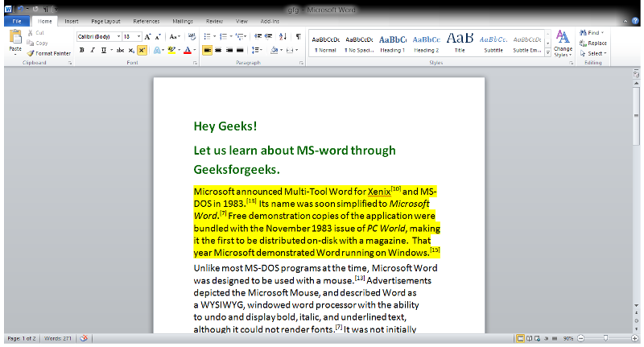The image size is (644, 347).
Task: Click the zoom slider handle
Action: [x=605, y=338]
